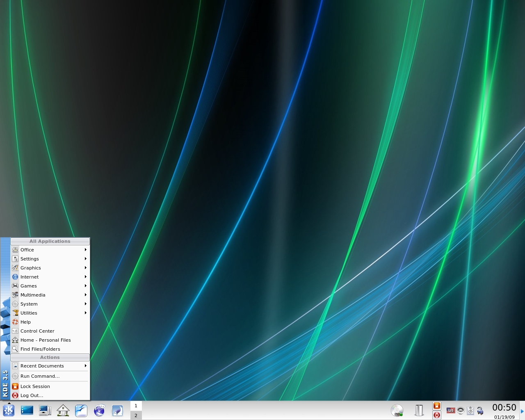Open the Utilities menu entry
The width and height of the screenshot is (525, 420).
click(50, 313)
